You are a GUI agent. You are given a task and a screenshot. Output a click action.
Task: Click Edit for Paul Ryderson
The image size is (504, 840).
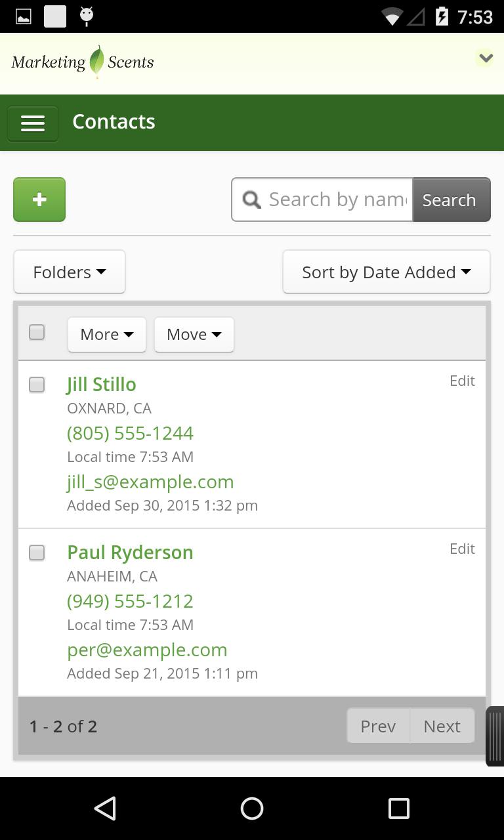[462, 549]
